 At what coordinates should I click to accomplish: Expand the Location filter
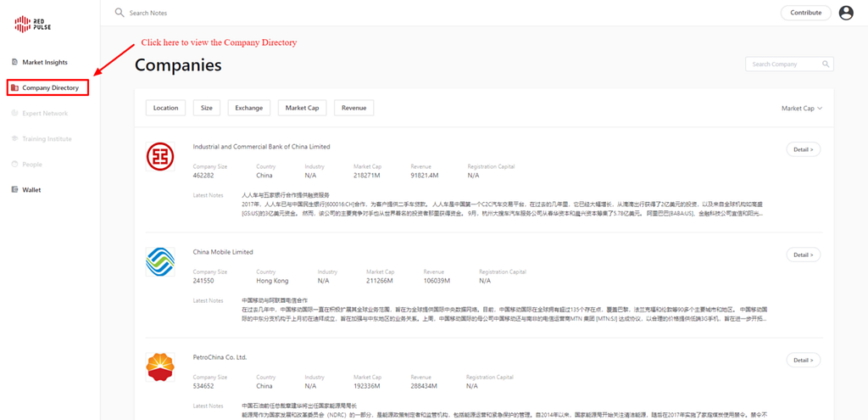coord(165,108)
